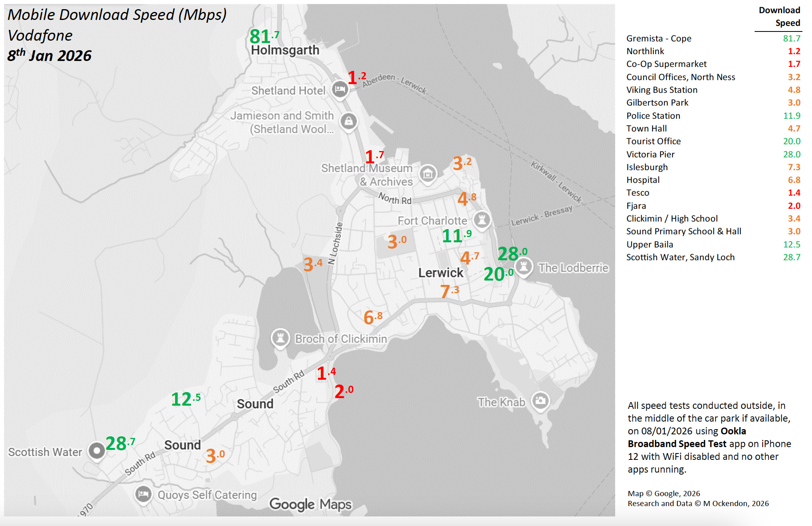Click Fort Charlotte castle marker icon
Image resolution: width=812 pixels, height=526 pixels.
coord(482,219)
